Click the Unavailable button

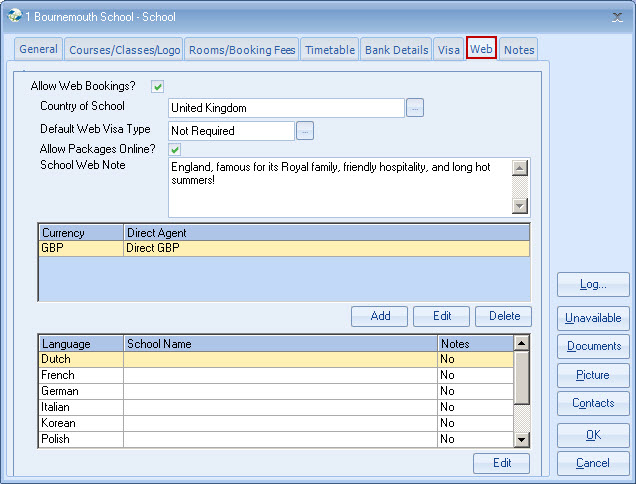point(592,318)
